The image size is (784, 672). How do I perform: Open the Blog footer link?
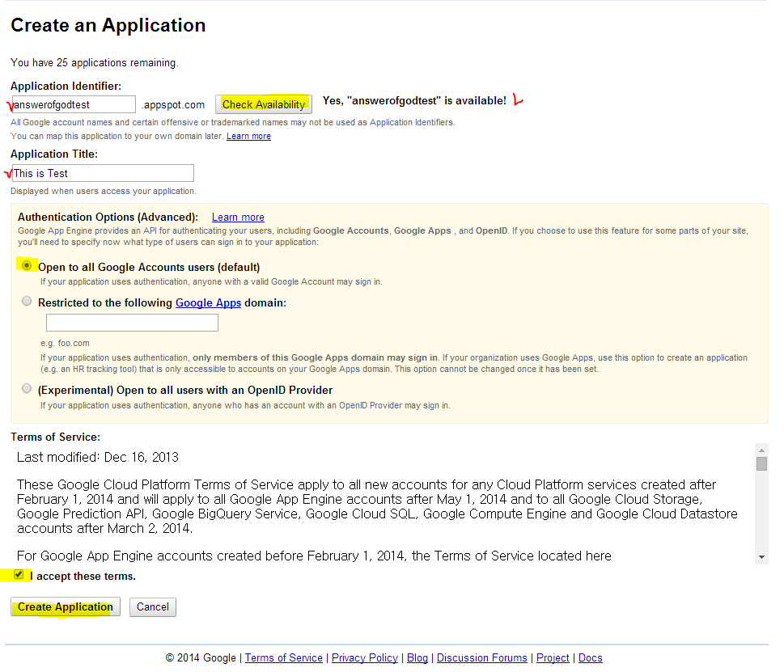click(417, 658)
